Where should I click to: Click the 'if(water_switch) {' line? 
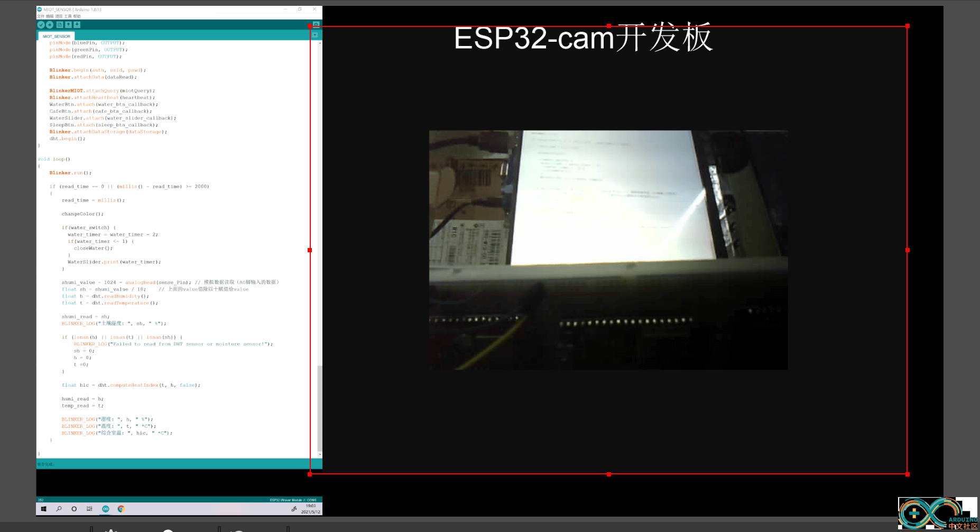[89, 228]
